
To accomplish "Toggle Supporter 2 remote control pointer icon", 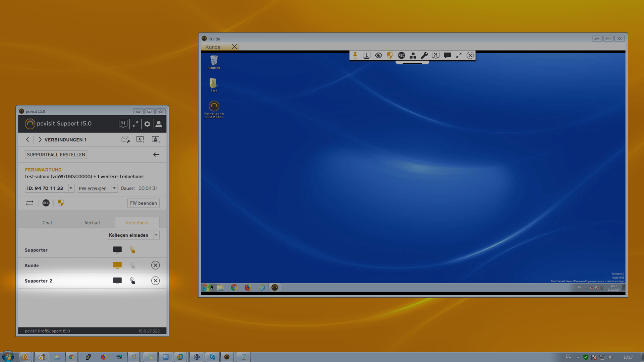I will 132,281.
